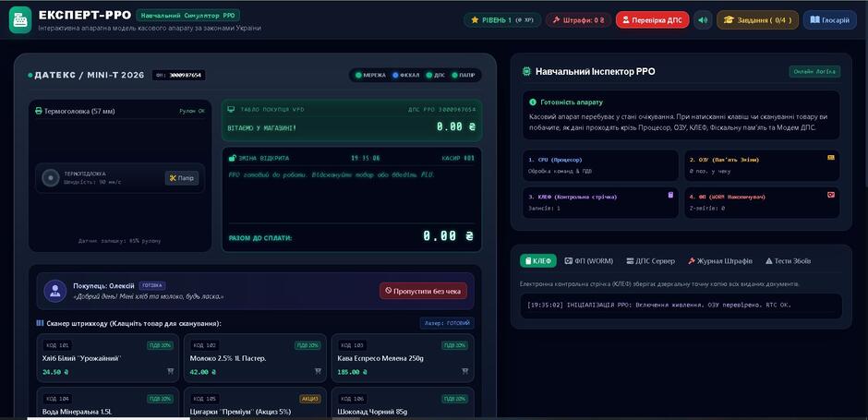Click the Рулон ОК status text

coord(191,111)
